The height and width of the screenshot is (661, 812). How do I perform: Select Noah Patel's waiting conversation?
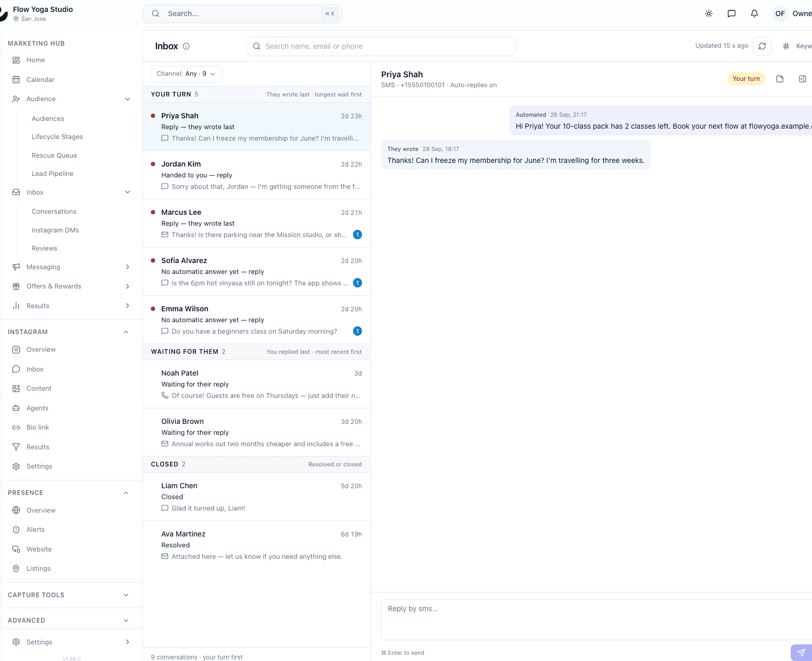(x=256, y=384)
